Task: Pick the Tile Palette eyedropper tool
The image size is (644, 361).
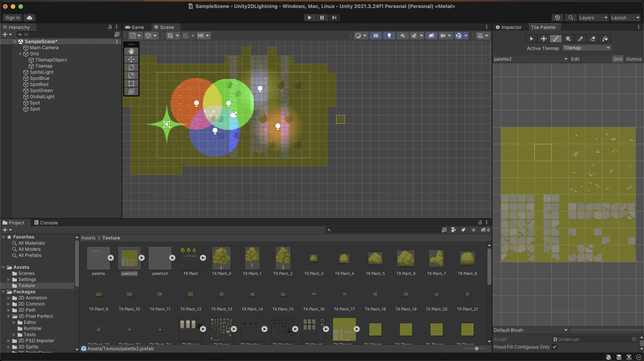Action: pyautogui.click(x=580, y=39)
